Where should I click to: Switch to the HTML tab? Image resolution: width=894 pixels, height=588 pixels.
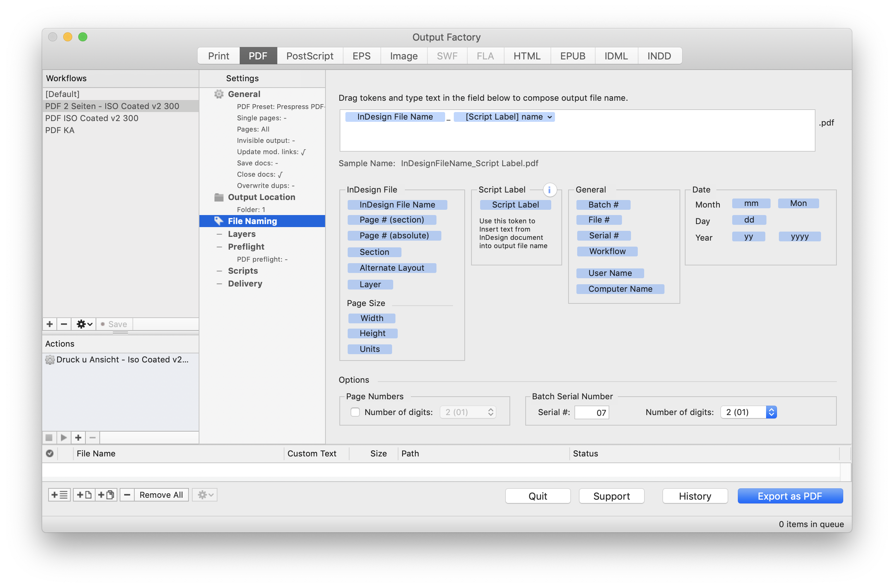(527, 56)
